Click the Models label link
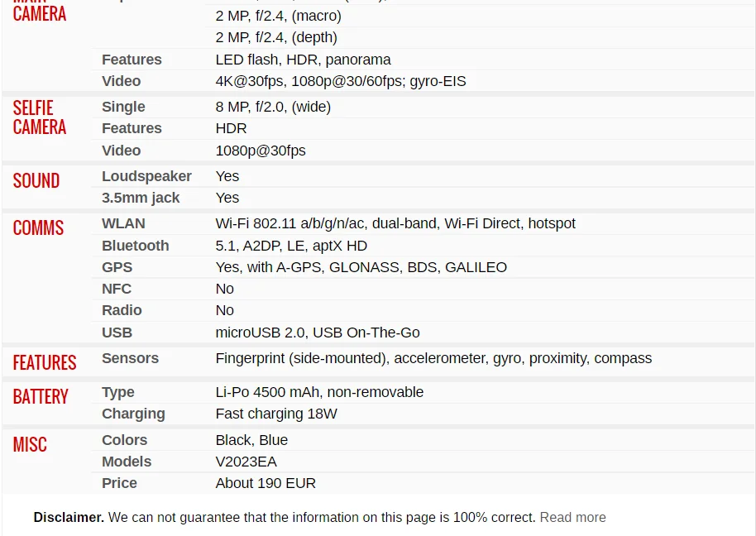The height and width of the screenshot is (536, 756). click(x=127, y=462)
